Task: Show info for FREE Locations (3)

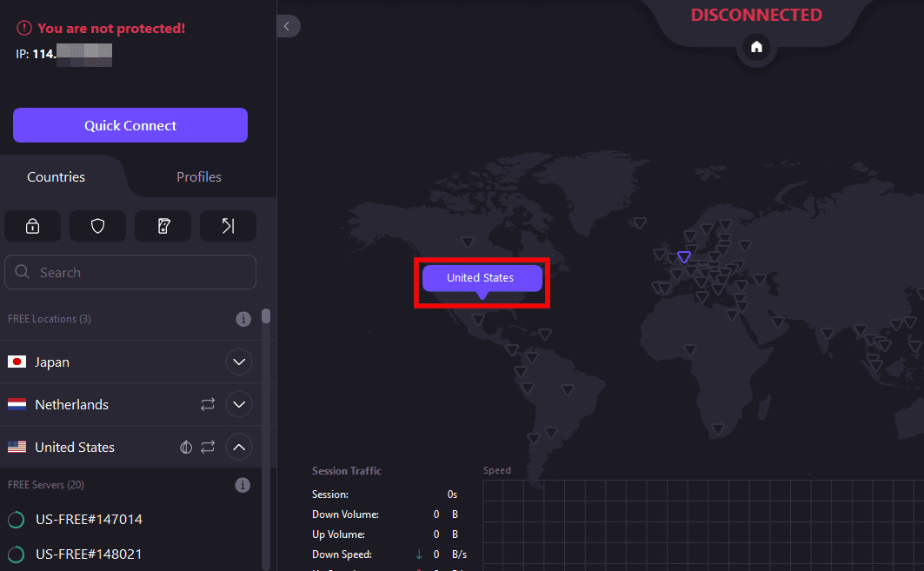Action: (243, 319)
